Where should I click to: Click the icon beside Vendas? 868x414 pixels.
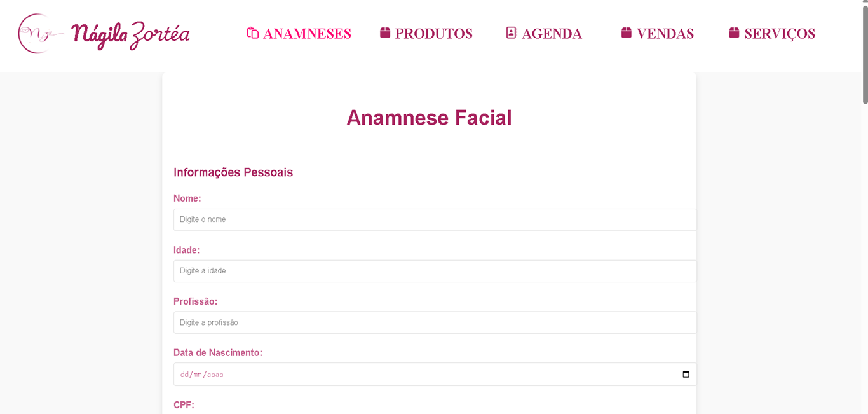tap(627, 32)
